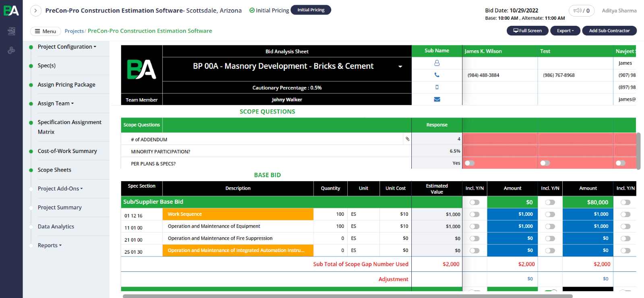Click Operation and Maintenance of Fire Suppression
The width and height of the screenshot is (644, 298).
click(x=220, y=238)
